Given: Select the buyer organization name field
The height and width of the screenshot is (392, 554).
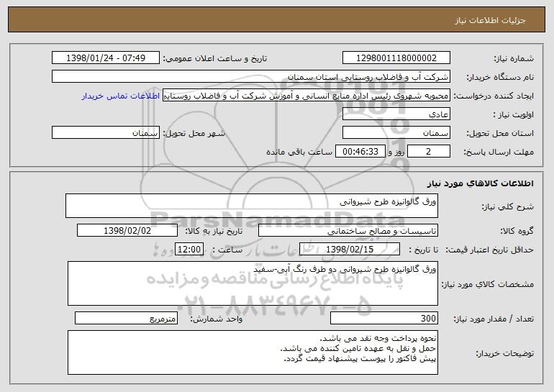Looking at the screenshot, I should click(251, 77).
